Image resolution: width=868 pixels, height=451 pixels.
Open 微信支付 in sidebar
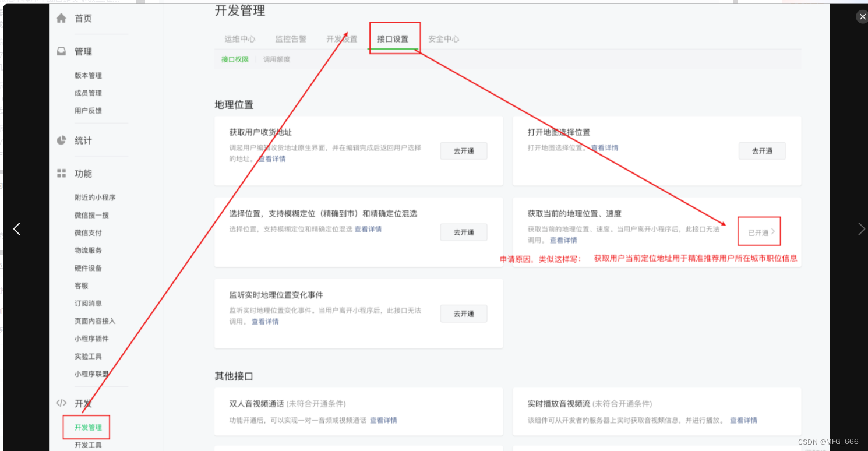click(88, 232)
